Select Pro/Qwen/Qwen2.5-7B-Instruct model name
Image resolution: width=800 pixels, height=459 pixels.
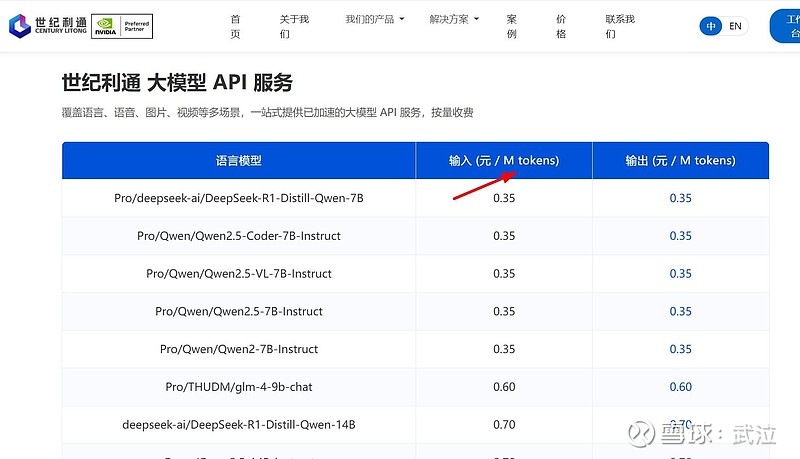click(x=239, y=311)
